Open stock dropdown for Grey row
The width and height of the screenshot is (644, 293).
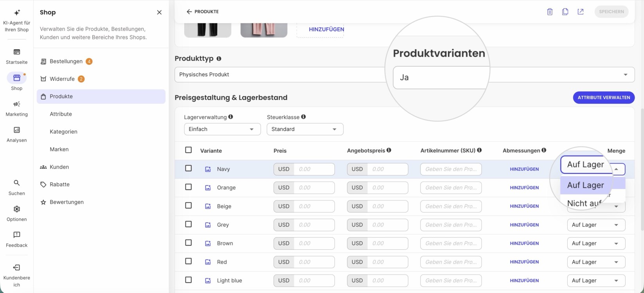(x=596, y=225)
